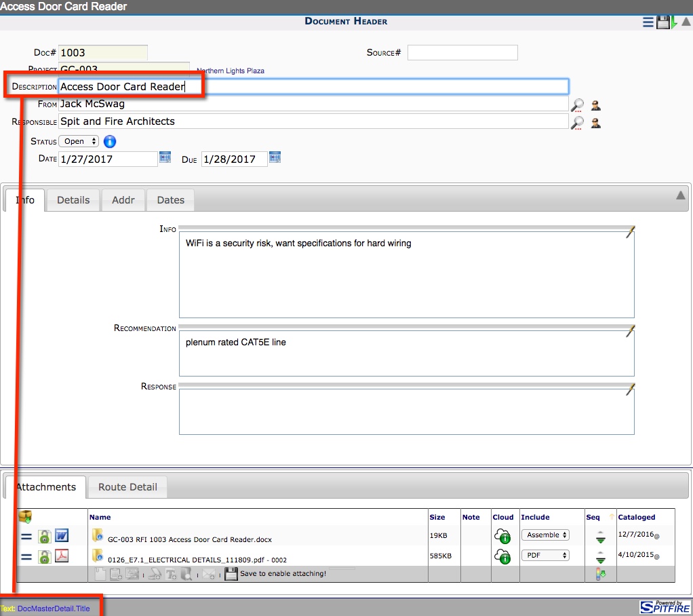
Task: Open the Status dropdown showing Open
Action: 79,142
